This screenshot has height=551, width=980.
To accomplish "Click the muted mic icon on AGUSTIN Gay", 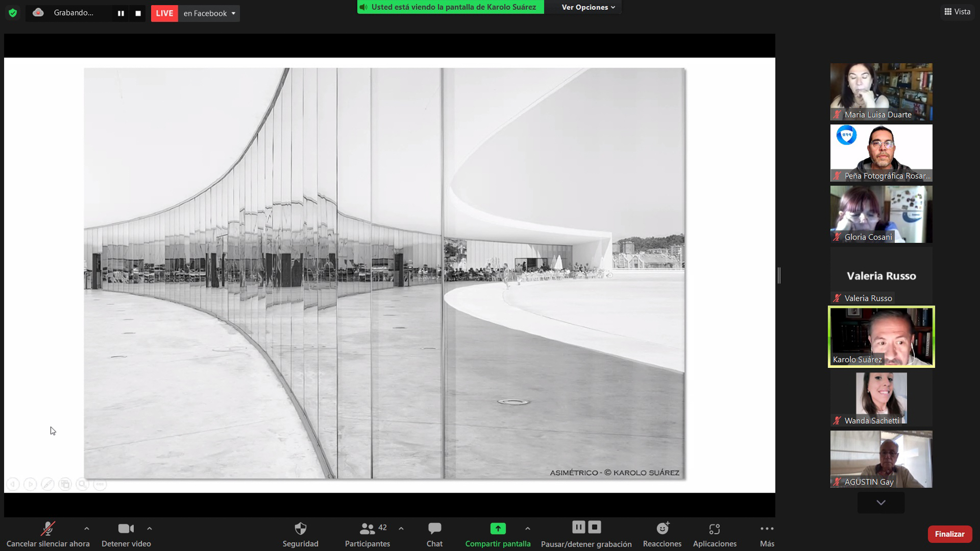I will point(837,482).
